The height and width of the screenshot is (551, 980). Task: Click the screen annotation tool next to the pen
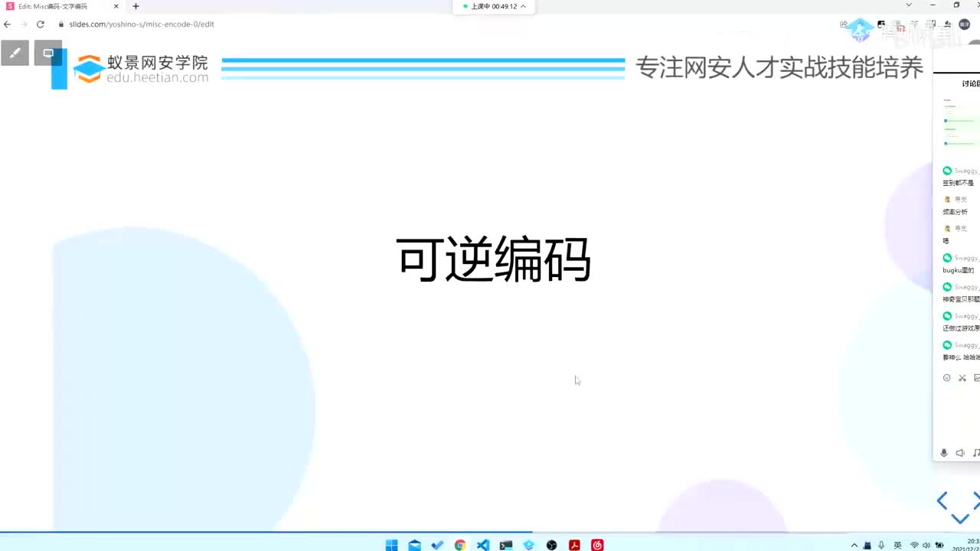point(47,53)
